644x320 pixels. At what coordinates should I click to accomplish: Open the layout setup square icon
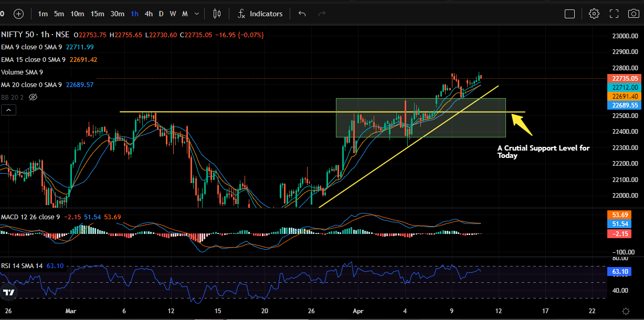pyautogui.click(x=569, y=14)
